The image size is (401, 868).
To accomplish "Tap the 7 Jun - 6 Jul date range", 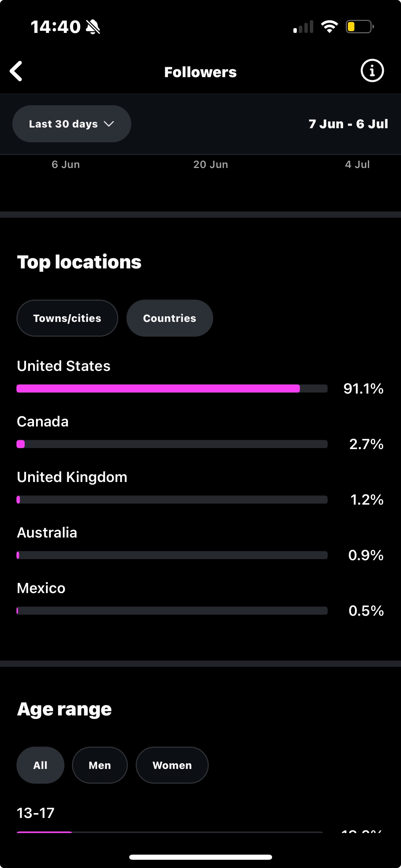I will pos(348,124).
